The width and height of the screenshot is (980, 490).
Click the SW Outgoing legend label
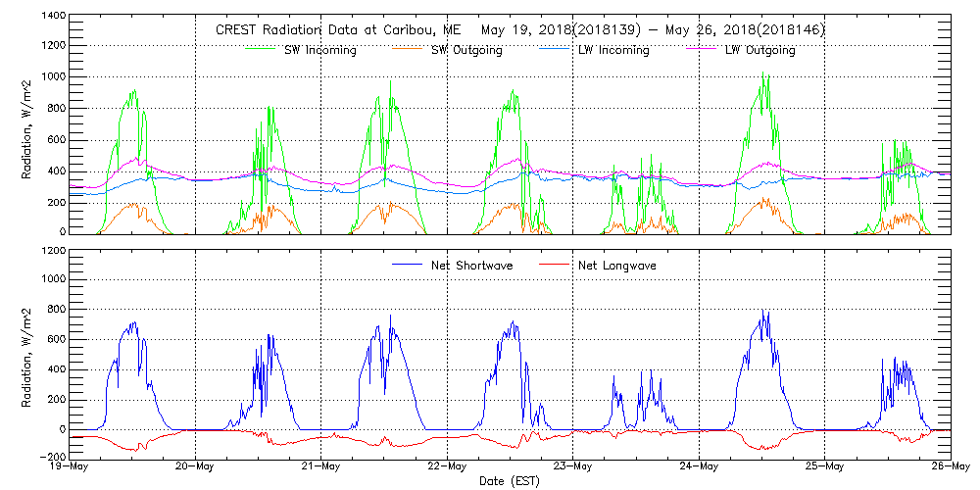466,50
